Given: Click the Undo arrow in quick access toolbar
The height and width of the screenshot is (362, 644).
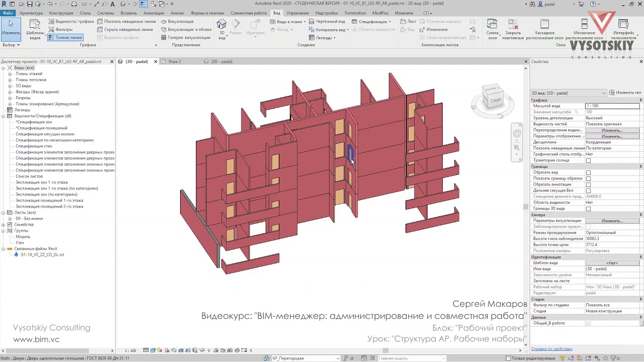Looking at the screenshot, I should click(50, 4).
